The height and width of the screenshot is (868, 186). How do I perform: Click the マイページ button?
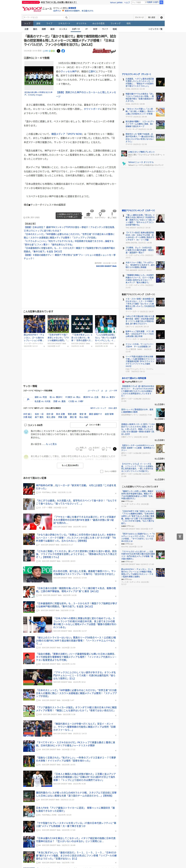pyautogui.click(x=139, y=18)
